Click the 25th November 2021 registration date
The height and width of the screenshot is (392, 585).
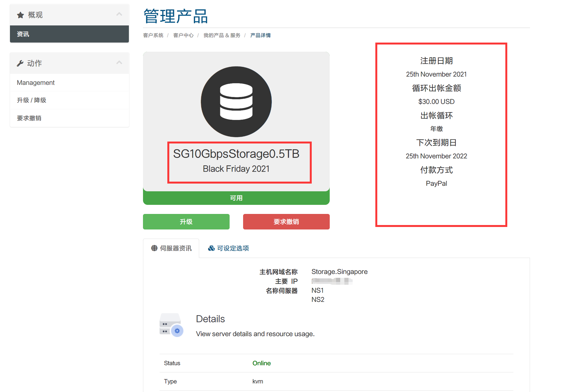(436, 74)
